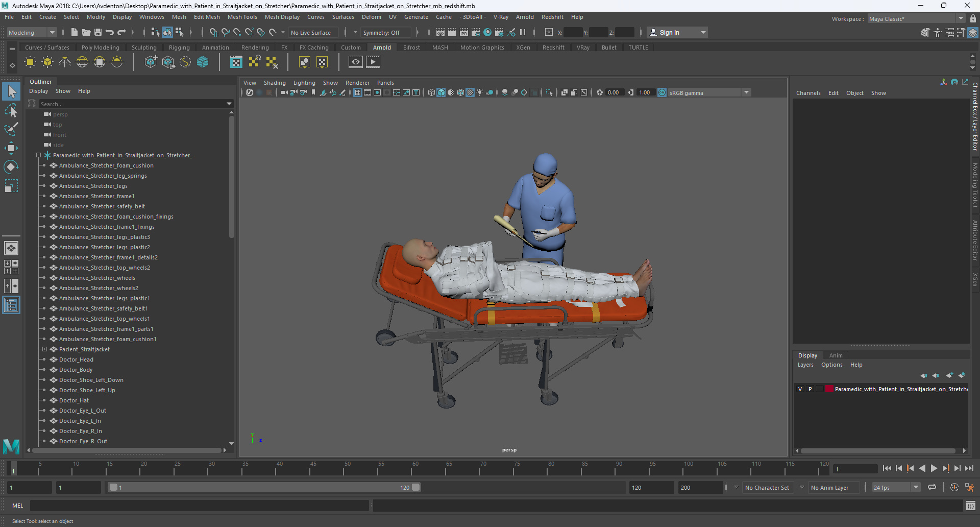Choose the Rotate tool in toolbox
Screen dimensions: 980x527
pyautogui.click(x=11, y=167)
